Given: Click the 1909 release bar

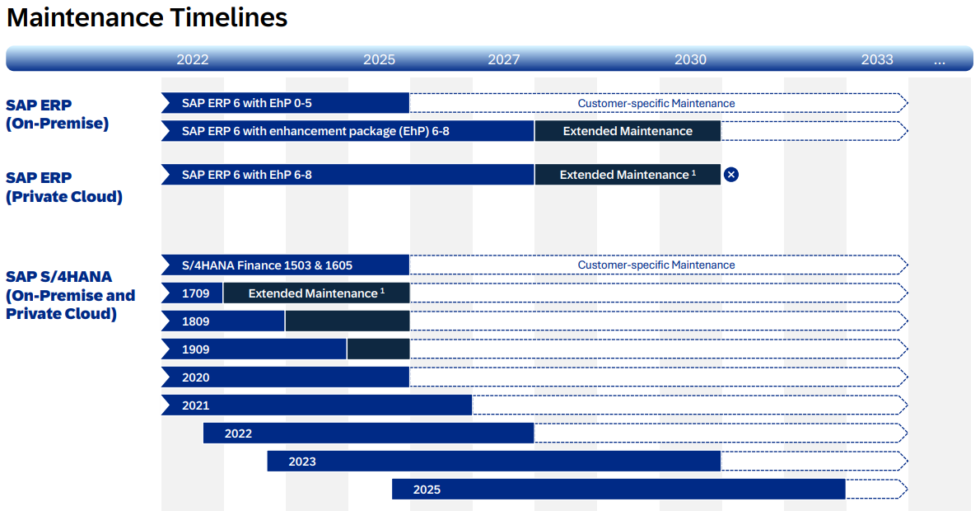Looking at the screenshot, I should (x=254, y=349).
